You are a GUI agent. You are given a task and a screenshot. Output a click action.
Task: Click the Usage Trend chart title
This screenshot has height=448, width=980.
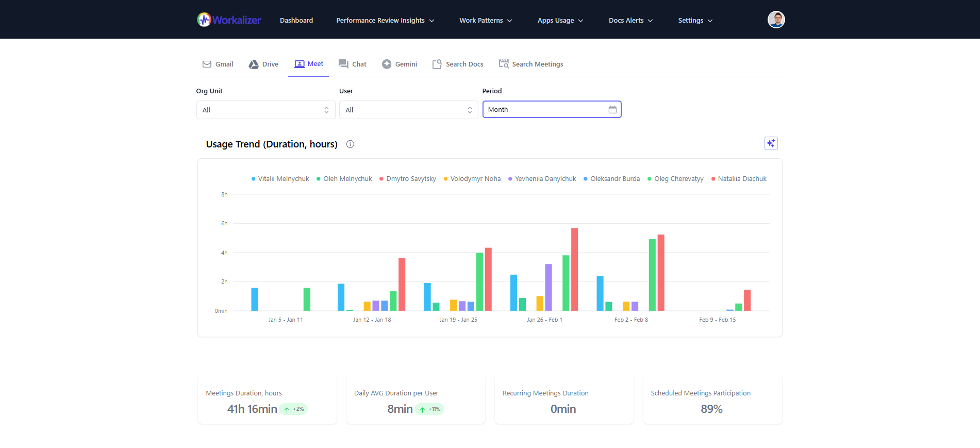[272, 144]
